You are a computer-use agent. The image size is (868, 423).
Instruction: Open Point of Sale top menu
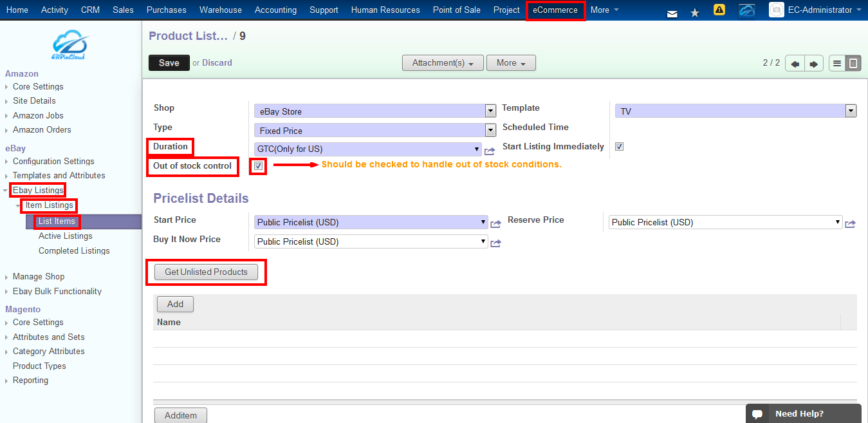tap(457, 10)
